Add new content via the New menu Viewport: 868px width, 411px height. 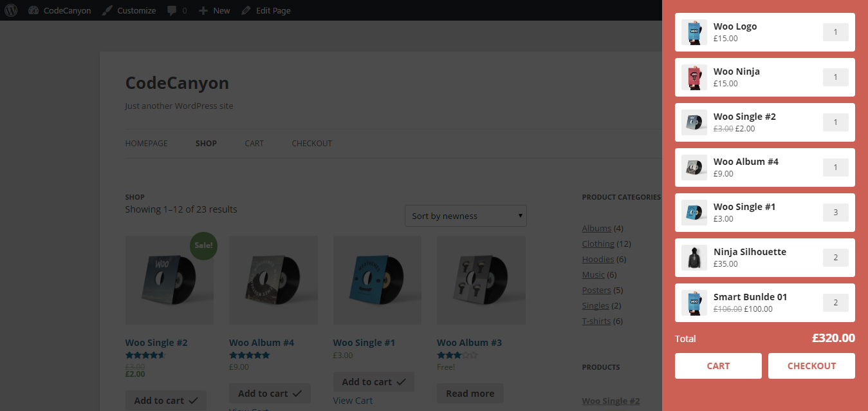(214, 10)
